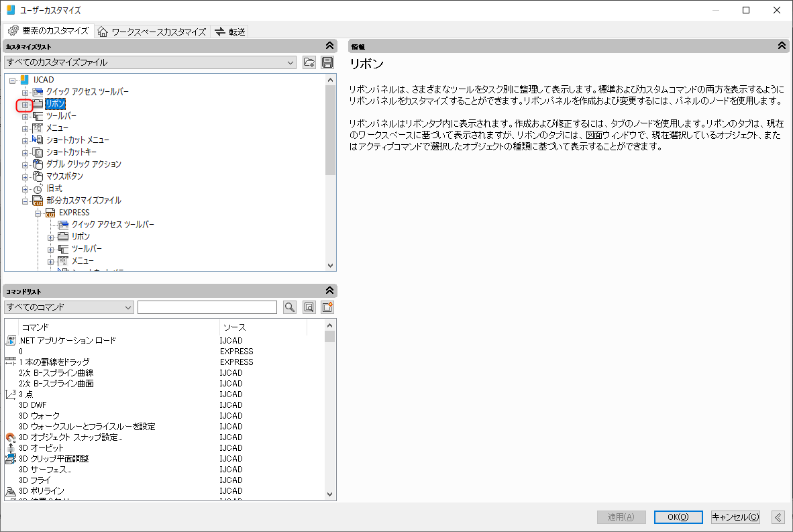Viewport: 793px width, 532px height.
Task: Click the EXPRESS CUI file icon
Action: (x=50, y=213)
